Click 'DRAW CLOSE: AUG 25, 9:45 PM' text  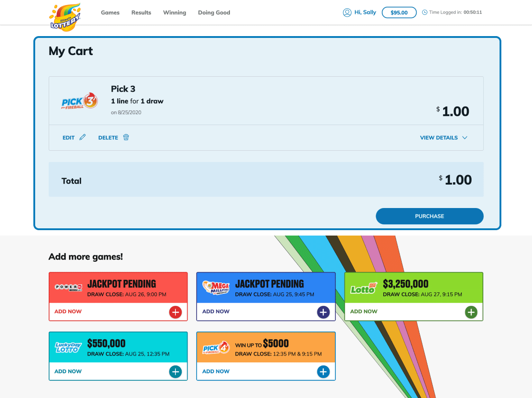click(x=275, y=294)
